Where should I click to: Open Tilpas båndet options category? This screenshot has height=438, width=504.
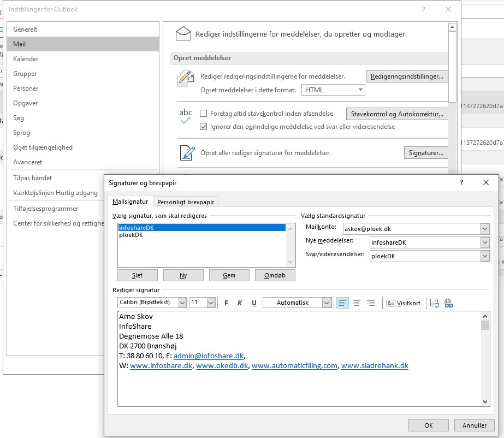56,178
